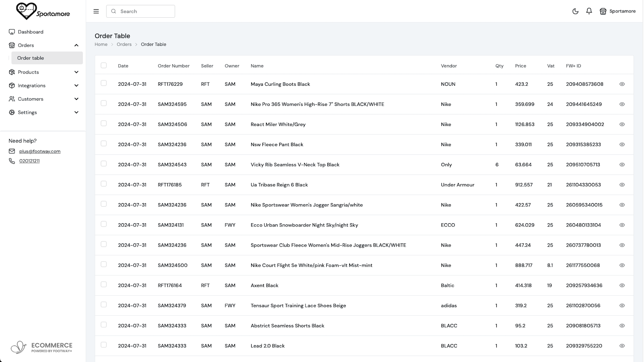Open the Integrations menu label

click(x=31, y=86)
